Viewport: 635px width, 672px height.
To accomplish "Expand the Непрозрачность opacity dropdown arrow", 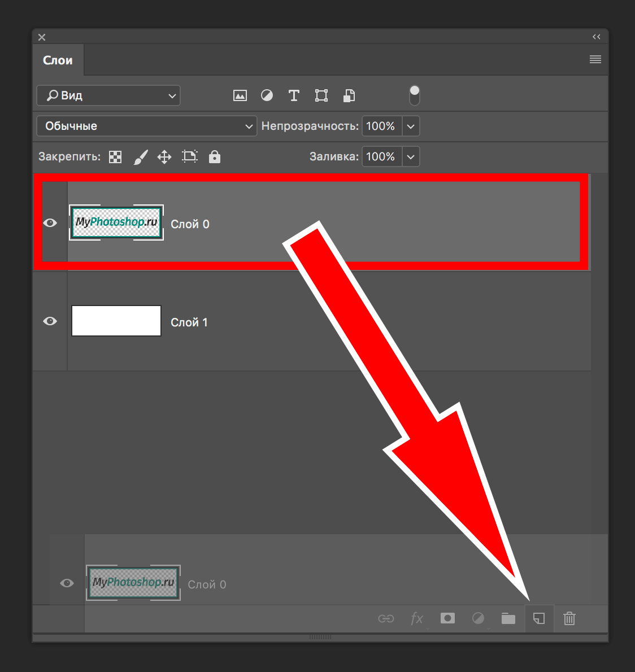I will click(411, 126).
